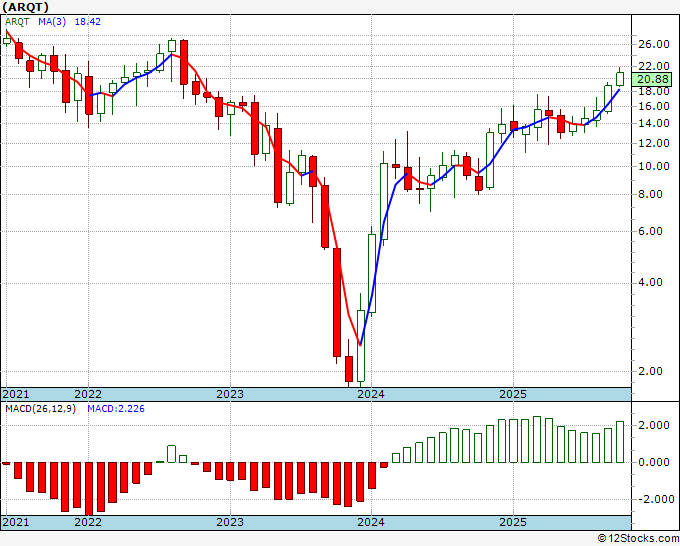Click the 0.000 MACD axis label
Image resolution: width=680 pixels, height=546 pixels.
click(x=654, y=463)
